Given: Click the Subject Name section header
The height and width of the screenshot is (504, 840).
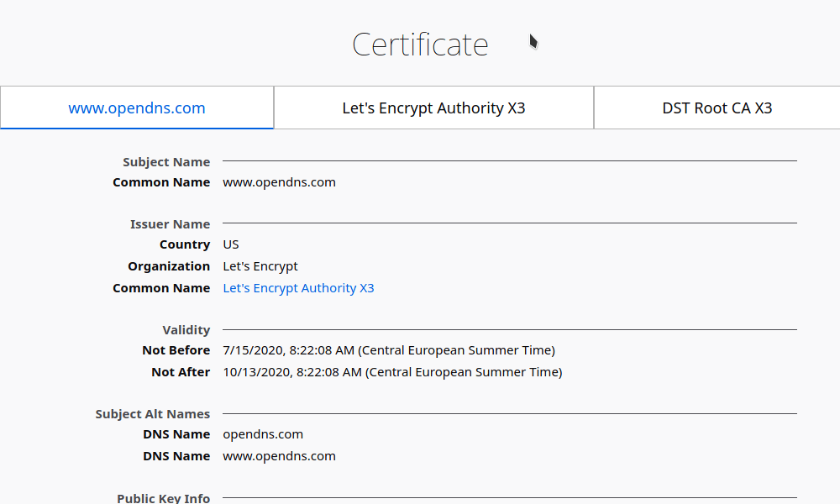Looking at the screenshot, I should [x=166, y=162].
